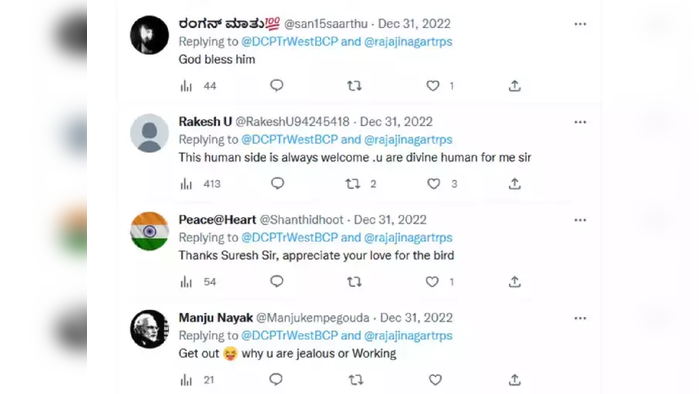
Task: View analytics for Rakesh U's tweet
Action: coord(186,184)
